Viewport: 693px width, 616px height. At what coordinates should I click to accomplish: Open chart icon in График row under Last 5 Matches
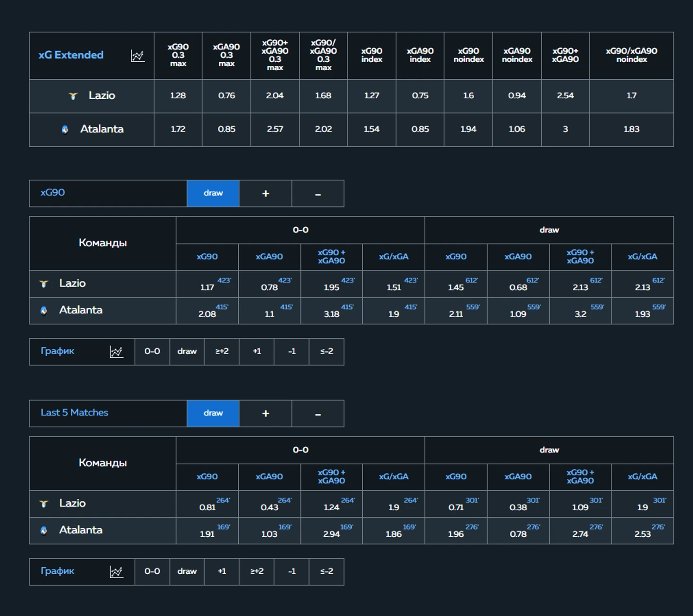tap(116, 572)
